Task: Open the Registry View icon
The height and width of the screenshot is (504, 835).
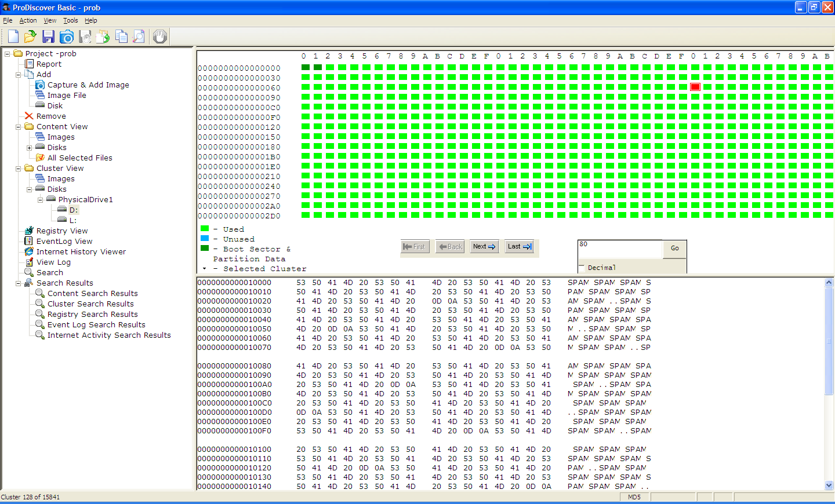Action: pyautogui.click(x=29, y=231)
